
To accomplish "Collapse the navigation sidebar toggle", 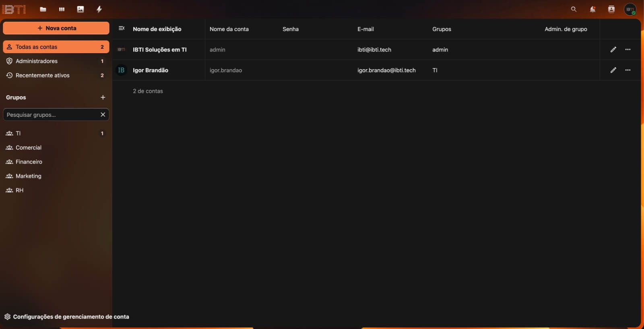I will pos(122,28).
